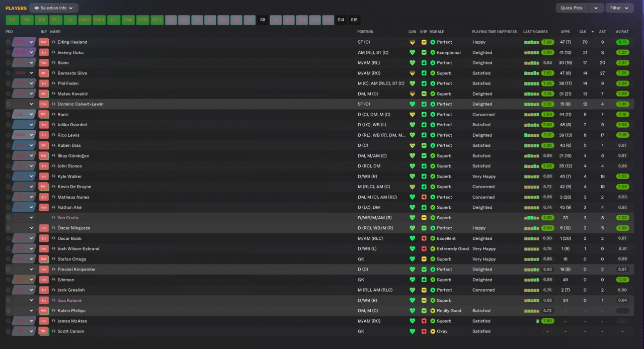
Task: Sort by the MORALE column header
Action: (437, 32)
